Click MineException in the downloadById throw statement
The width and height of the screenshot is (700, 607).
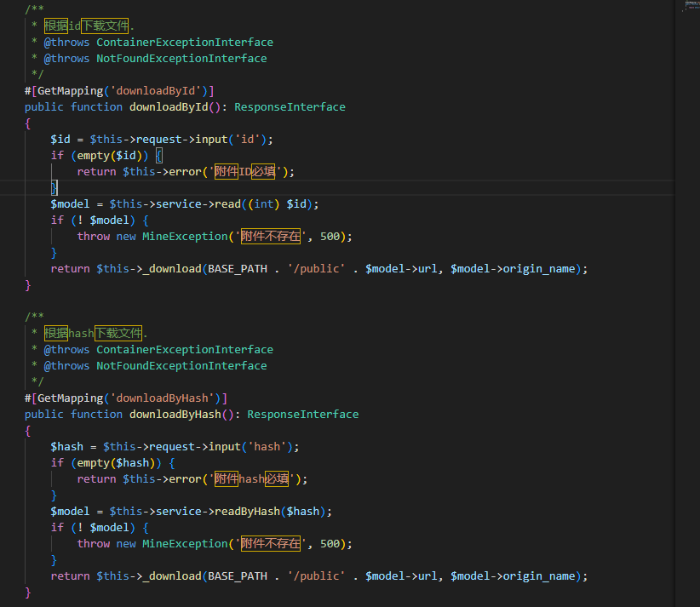tap(185, 237)
